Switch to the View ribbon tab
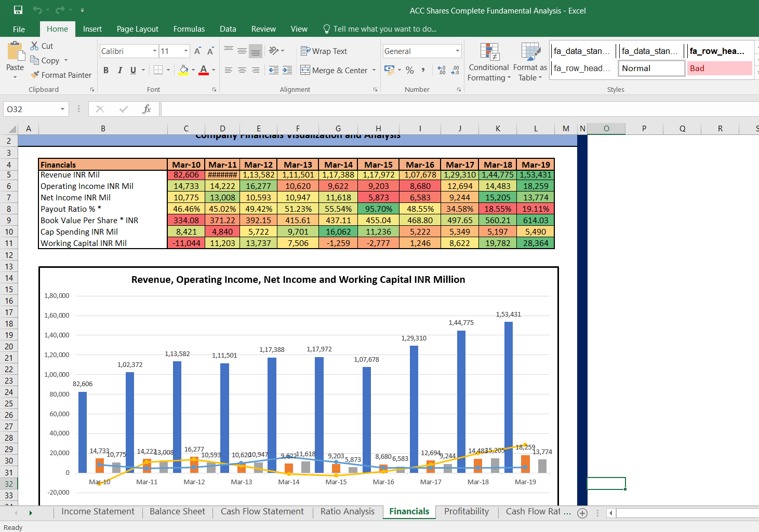Screen dimensions: 759x532 click(x=299, y=29)
